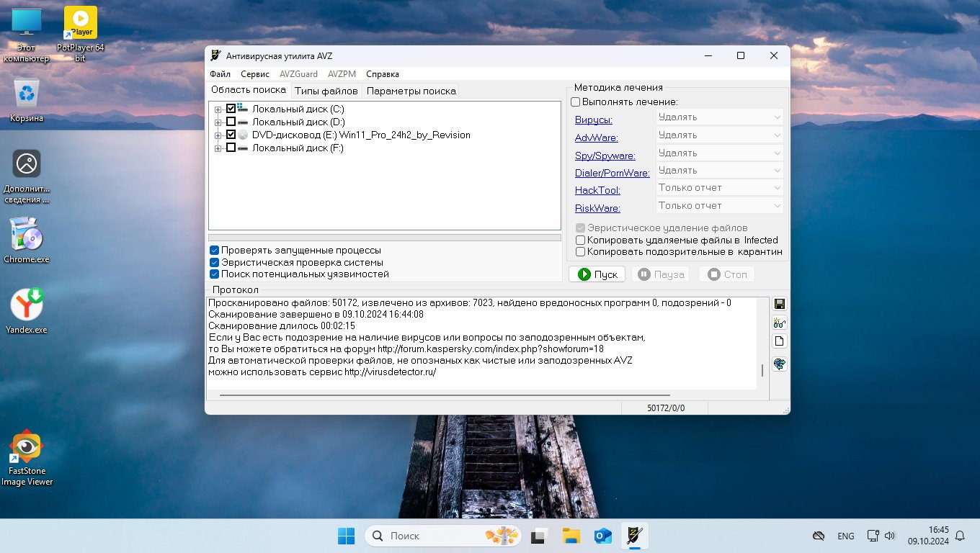Open the HackTool action dropdown
The width and height of the screenshot is (980, 553).
click(719, 188)
